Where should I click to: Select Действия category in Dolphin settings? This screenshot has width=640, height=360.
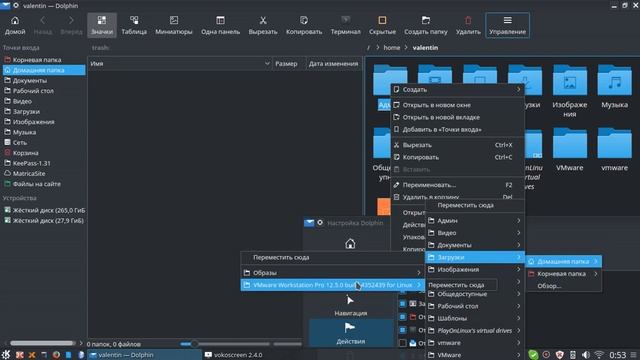click(x=350, y=333)
